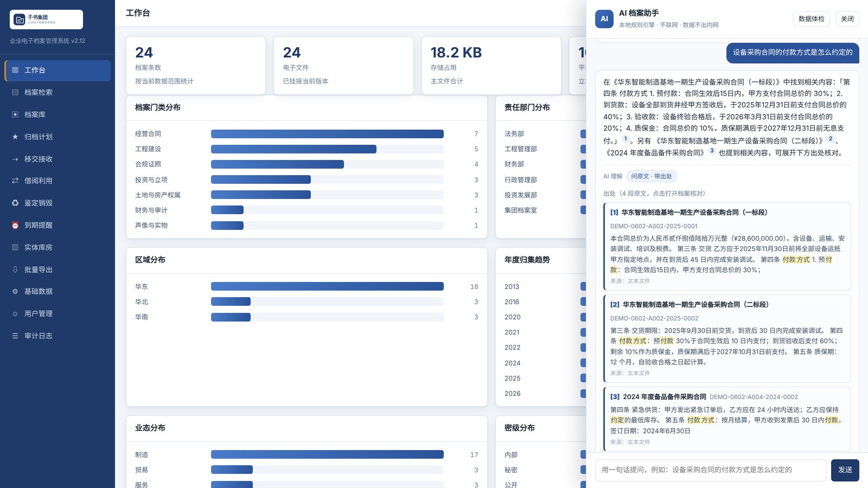Click the 批量导出 download icon

[15, 270]
